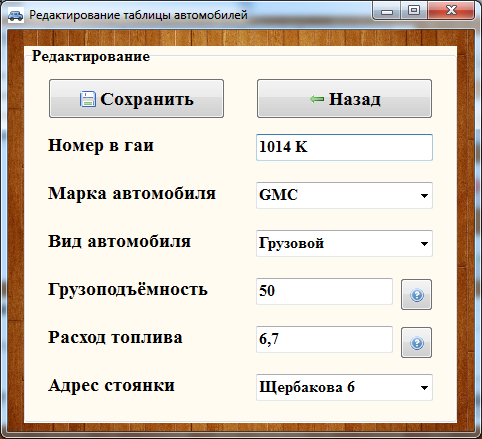Click the Марка автомобиля label

pyautogui.click(x=132, y=194)
